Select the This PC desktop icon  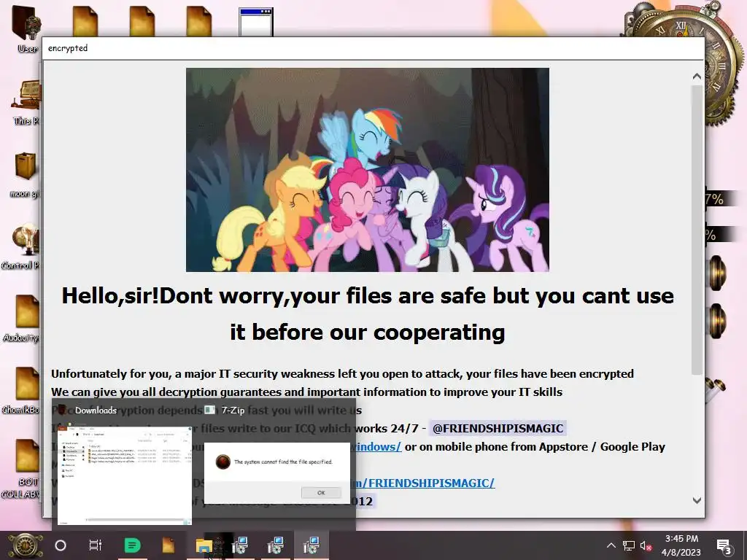coord(26,102)
